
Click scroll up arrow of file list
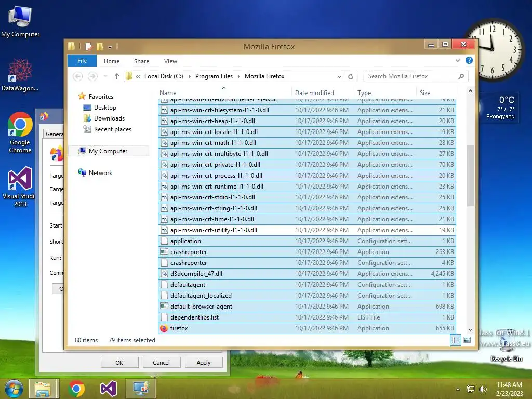click(x=470, y=91)
